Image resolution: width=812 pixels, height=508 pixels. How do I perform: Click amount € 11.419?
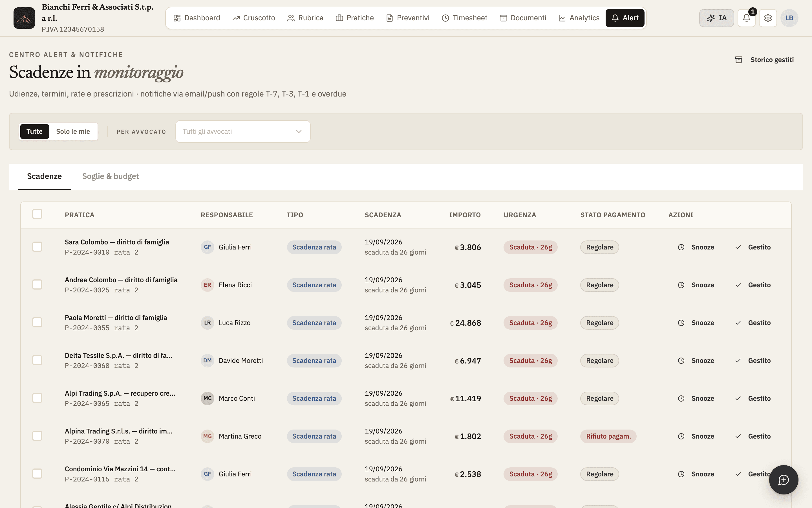pos(465,398)
